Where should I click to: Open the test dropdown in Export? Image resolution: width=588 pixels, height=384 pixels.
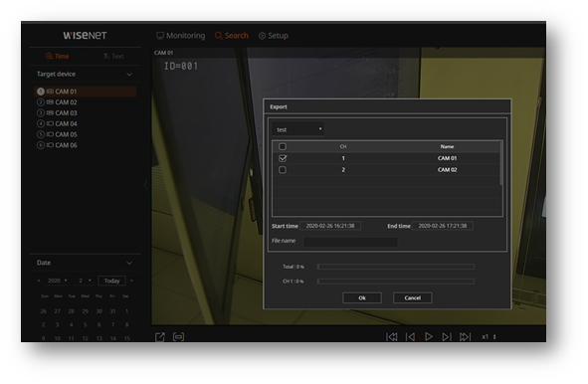tap(297, 129)
